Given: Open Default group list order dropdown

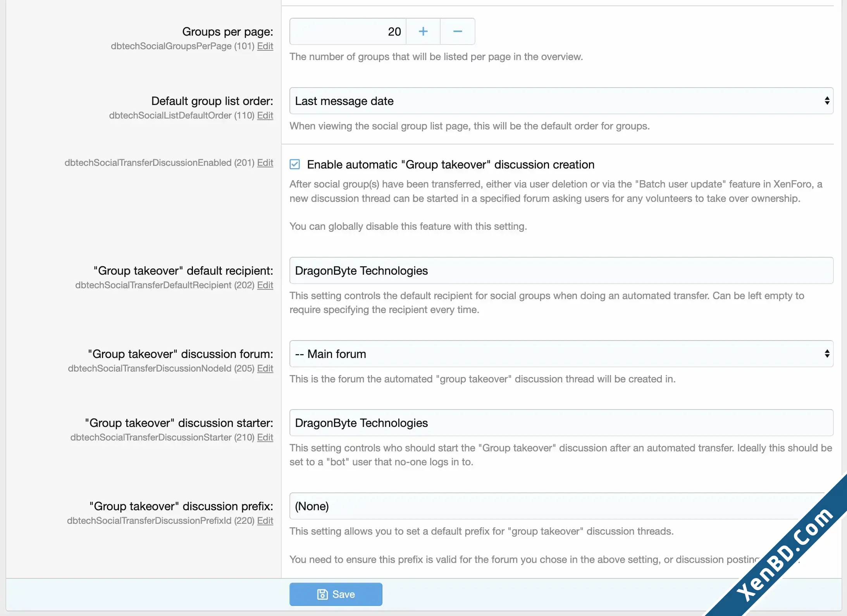Looking at the screenshot, I should 561,101.
